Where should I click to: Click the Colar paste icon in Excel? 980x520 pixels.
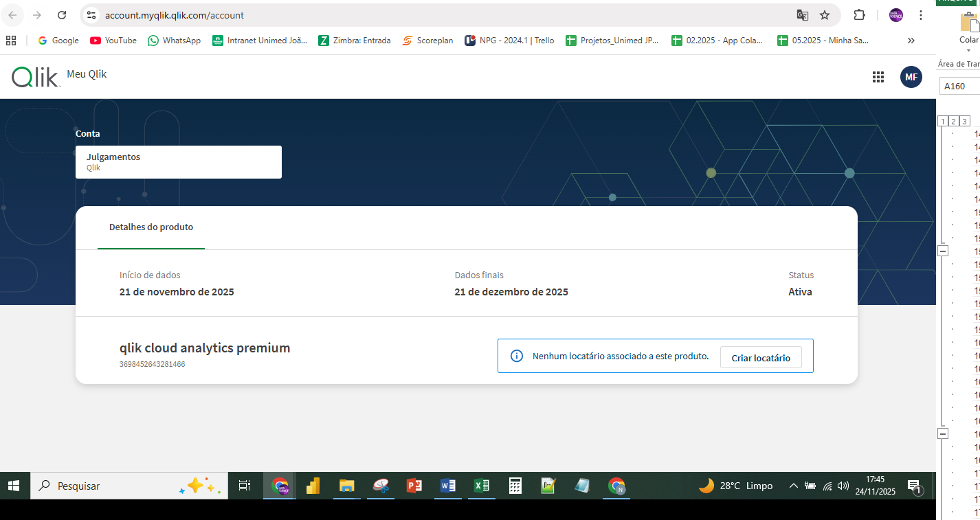(x=969, y=23)
